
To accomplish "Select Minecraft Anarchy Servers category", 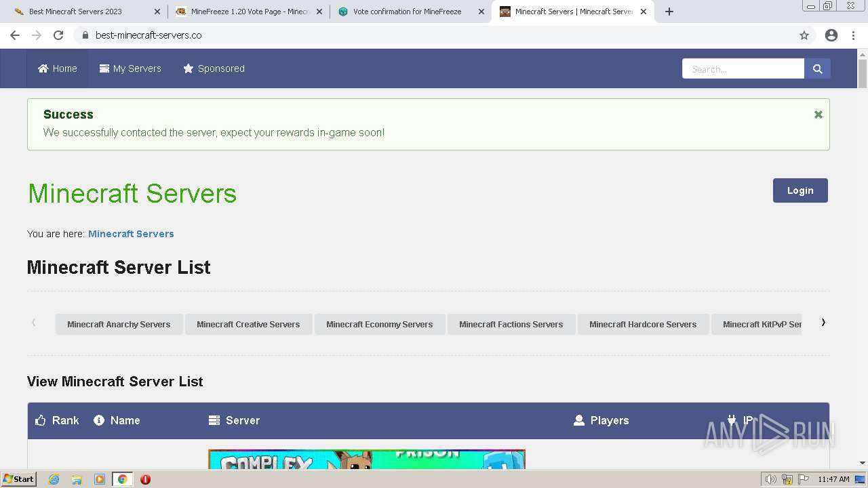I will point(119,324).
